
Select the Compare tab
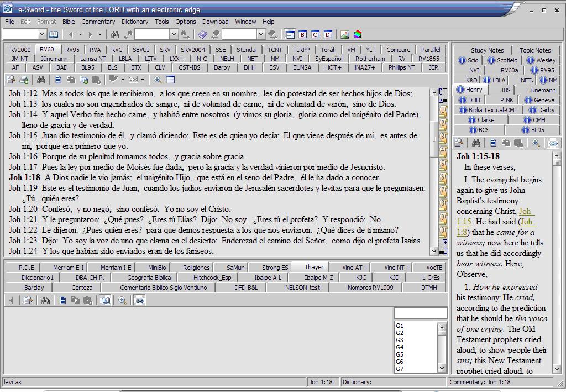(x=398, y=50)
